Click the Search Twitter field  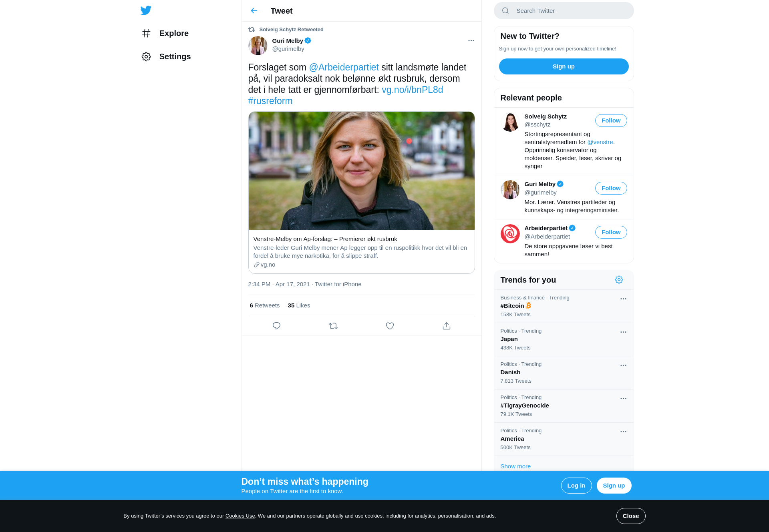tap(564, 11)
